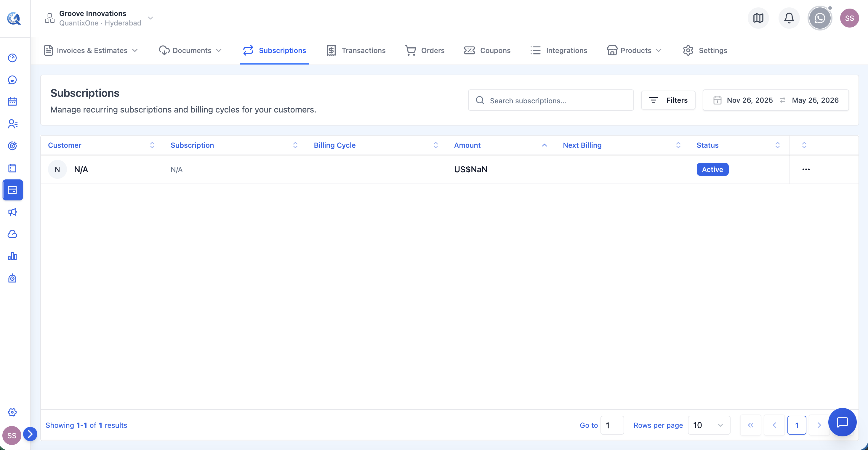Open the date range picker Nov 26, 2025
868x450 pixels.
click(775, 100)
